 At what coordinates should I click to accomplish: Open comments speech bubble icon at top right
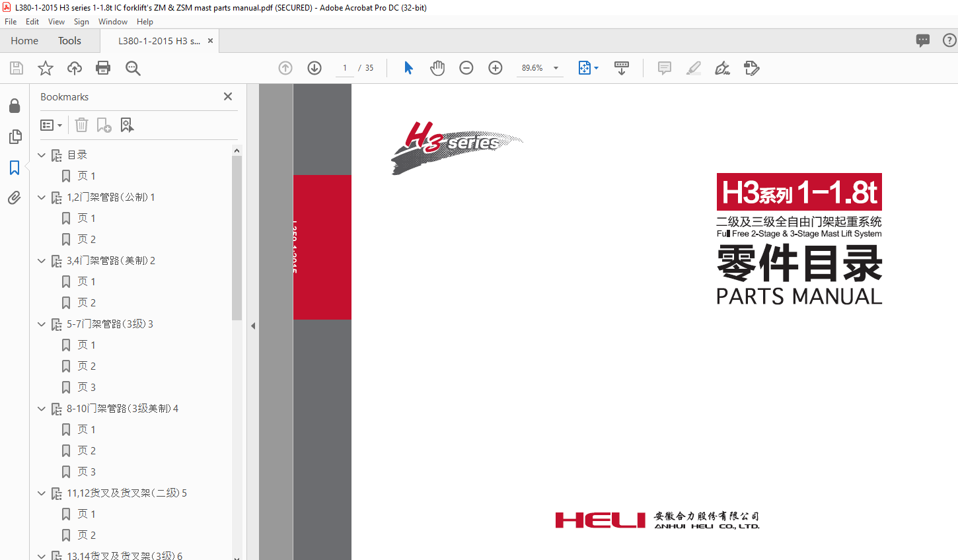click(x=923, y=40)
